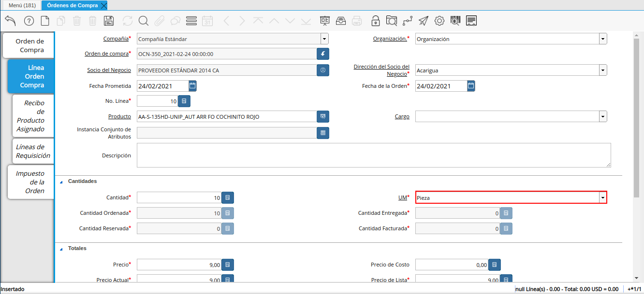This screenshot has width=644, height=294.
Task: Open the Líneas de Requisición tab
Action: (33, 151)
